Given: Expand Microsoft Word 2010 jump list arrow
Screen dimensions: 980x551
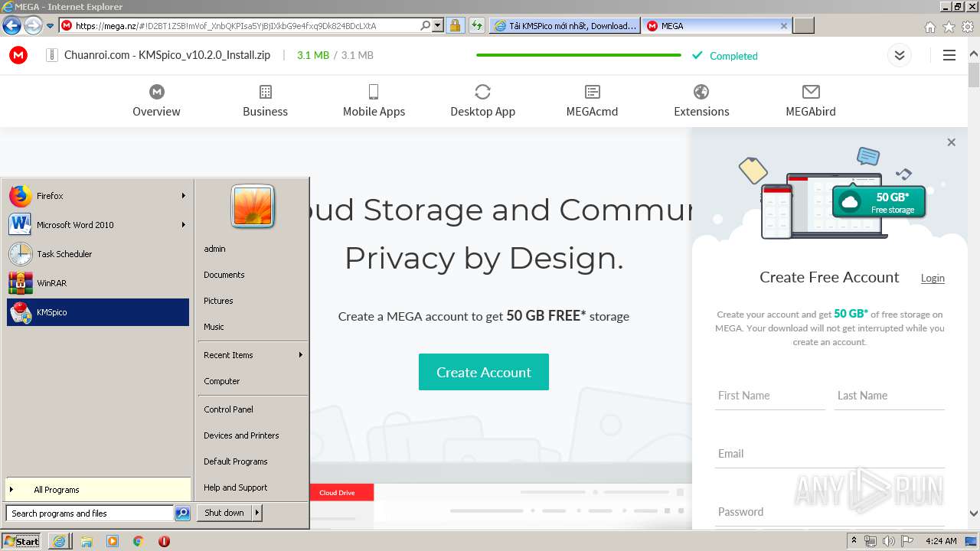Looking at the screenshot, I should (x=184, y=225).
